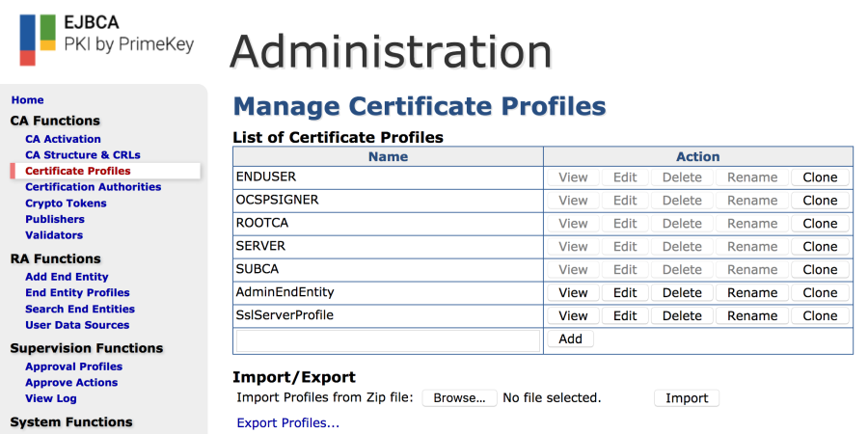
Task: Click the new profile name field
Action: point(388,340)
